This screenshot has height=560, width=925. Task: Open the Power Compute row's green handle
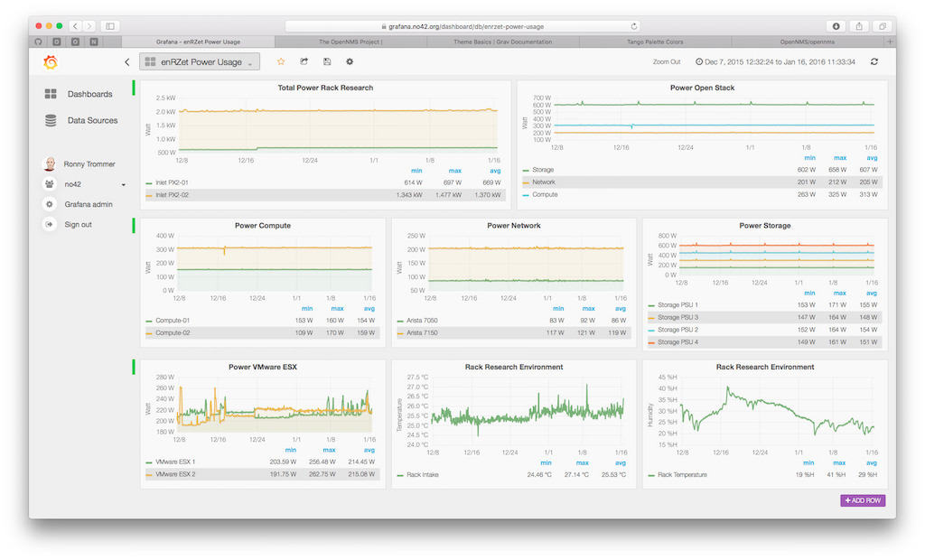(x=134, y=226)
